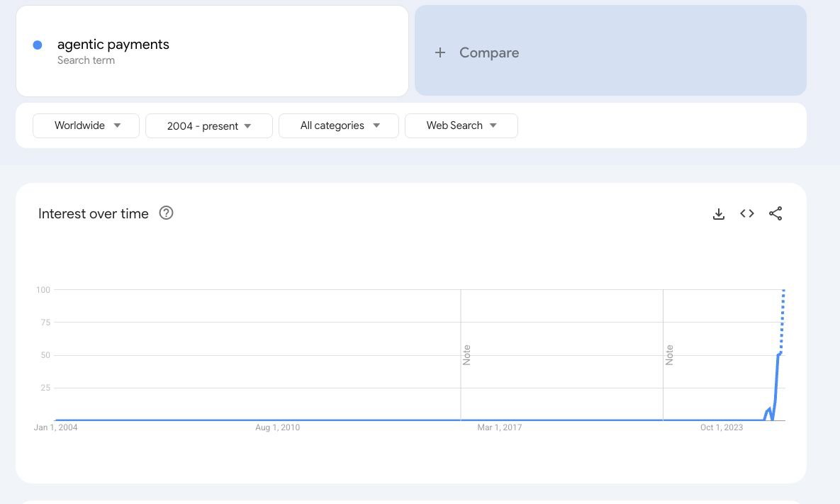Click the Jan 1, 2004 axis label

pyautogui.click(x=56, y=427)
